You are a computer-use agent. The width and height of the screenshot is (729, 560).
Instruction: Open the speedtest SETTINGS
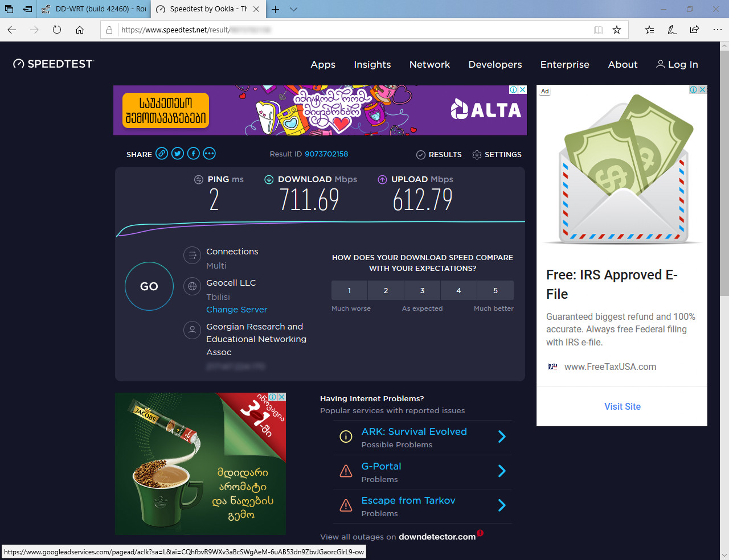point(497,154)
